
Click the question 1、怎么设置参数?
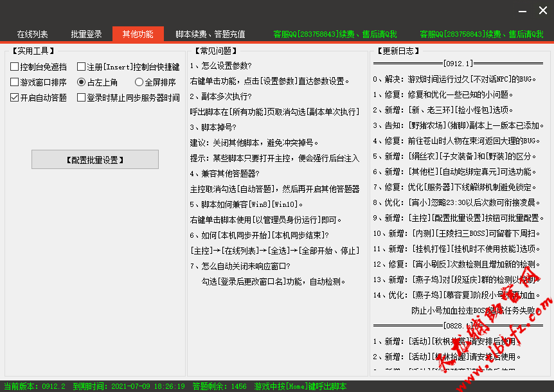pyautogui.click(x=221, y=66)
